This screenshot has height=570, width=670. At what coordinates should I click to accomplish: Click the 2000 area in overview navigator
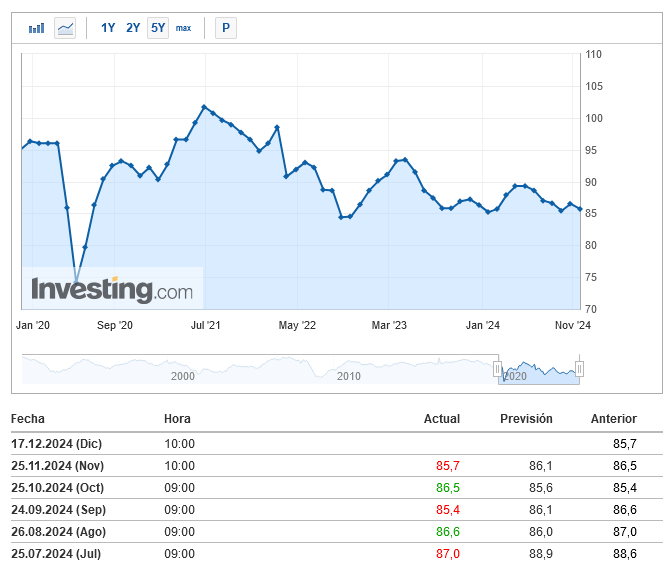click(x=183, y=376)
